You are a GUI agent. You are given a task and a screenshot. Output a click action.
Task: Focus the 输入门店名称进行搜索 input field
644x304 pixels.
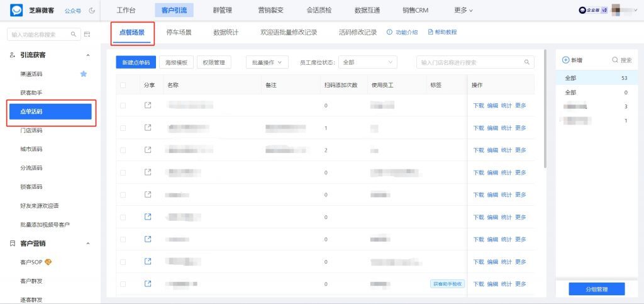click(x=475, y=62)
